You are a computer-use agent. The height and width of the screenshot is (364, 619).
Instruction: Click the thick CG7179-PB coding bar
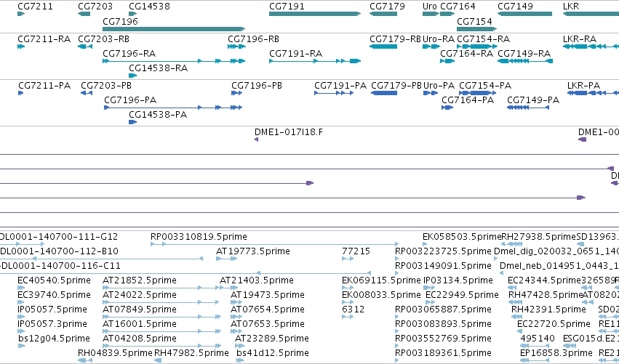pos(384,93)
